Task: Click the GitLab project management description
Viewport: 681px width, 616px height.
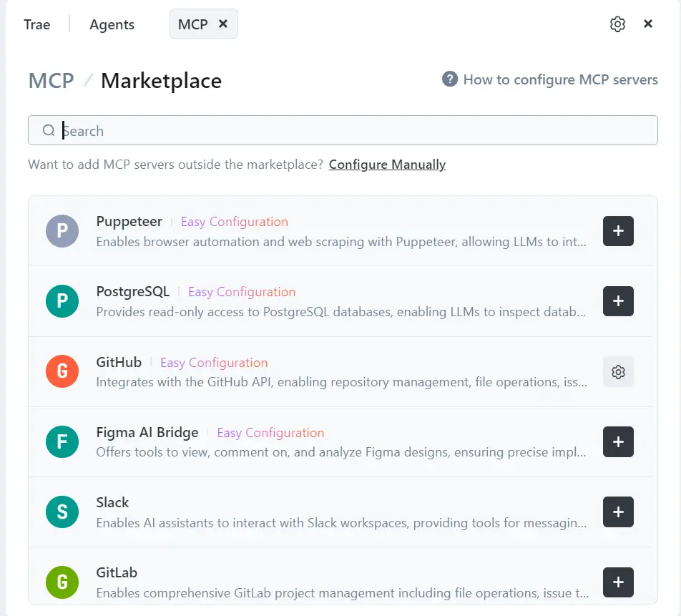Action: coord(343,593)
